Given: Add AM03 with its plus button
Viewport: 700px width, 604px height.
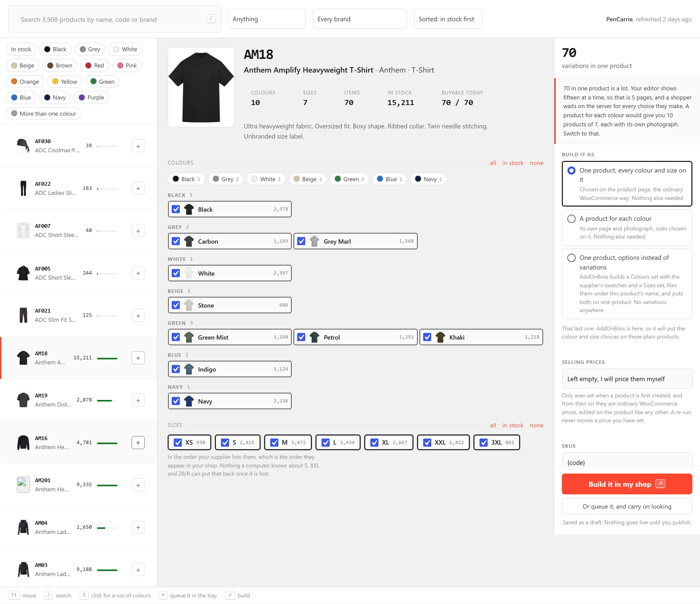Looking at the screenshot, I should coord(138,570).
